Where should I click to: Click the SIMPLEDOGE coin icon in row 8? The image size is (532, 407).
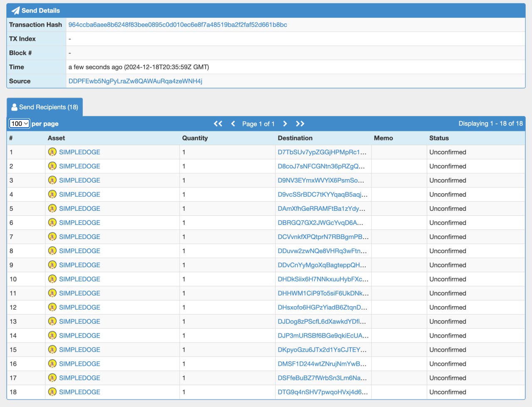[x=52, y=251]
